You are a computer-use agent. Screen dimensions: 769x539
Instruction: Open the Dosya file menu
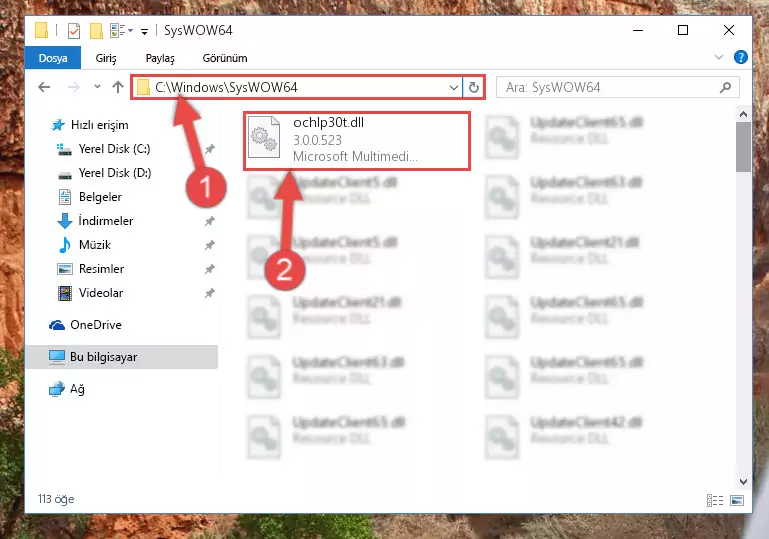pyautogui.click(x=53, y=58)
